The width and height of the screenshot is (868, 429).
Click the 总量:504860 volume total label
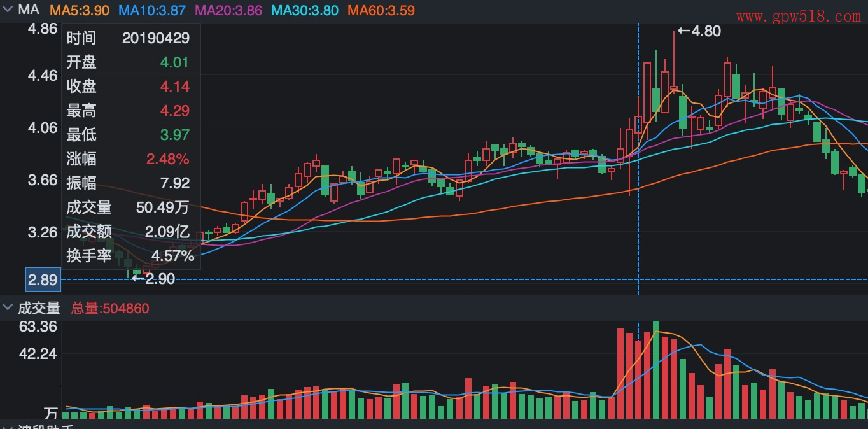pos(110,309)
